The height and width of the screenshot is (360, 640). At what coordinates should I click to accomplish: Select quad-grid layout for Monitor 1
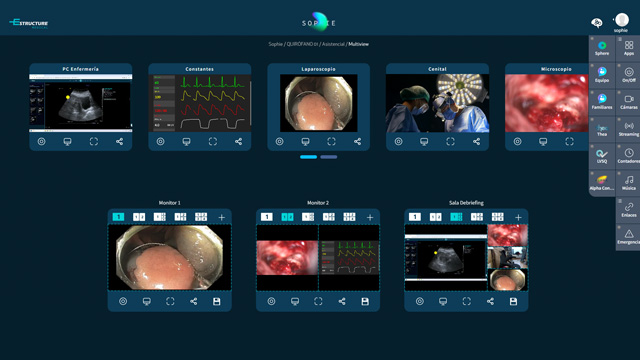tap(201, 217)
